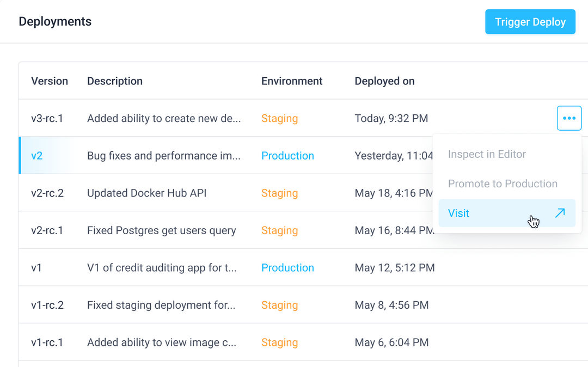588x367 pixels.
Task: Open the three-dot actions menu for v3-rc.1
Action: point(569,118)
